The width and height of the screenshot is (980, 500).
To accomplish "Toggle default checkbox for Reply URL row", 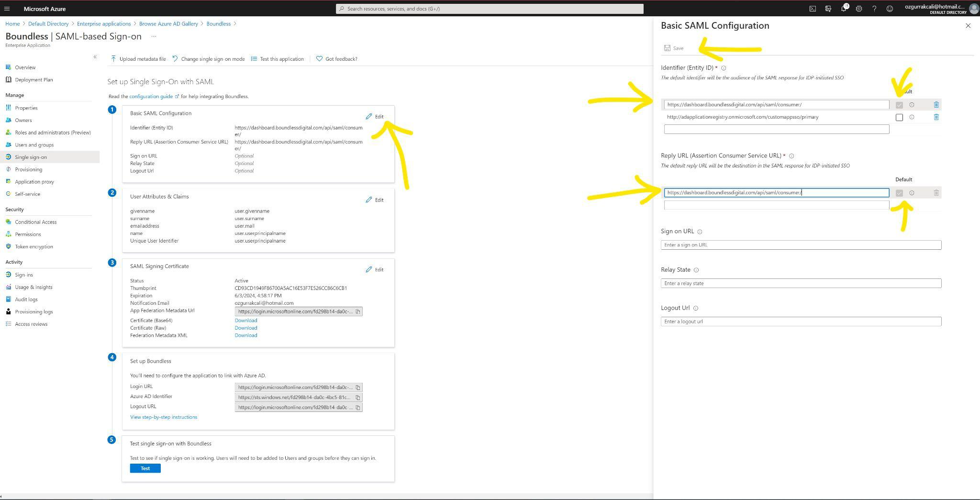I will [899, 193].
